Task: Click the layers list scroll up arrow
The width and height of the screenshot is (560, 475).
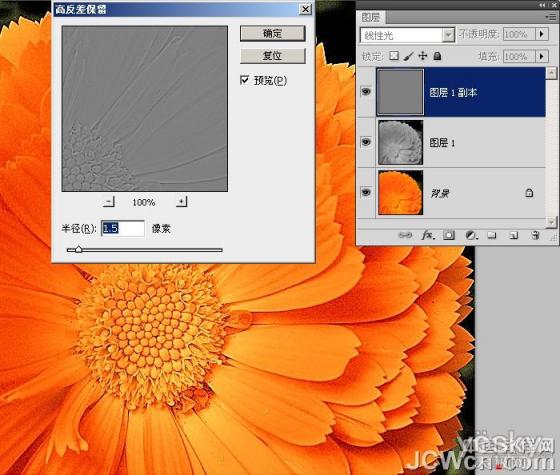Action: pos(551,73)
